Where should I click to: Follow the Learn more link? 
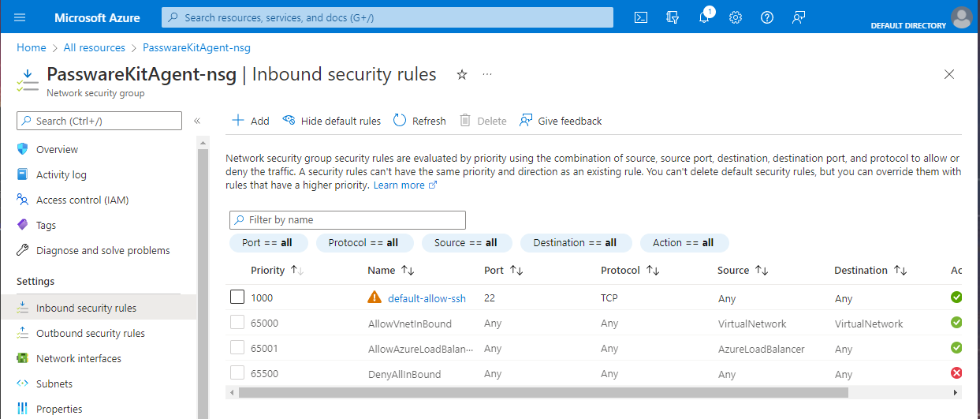pos(405,185)
